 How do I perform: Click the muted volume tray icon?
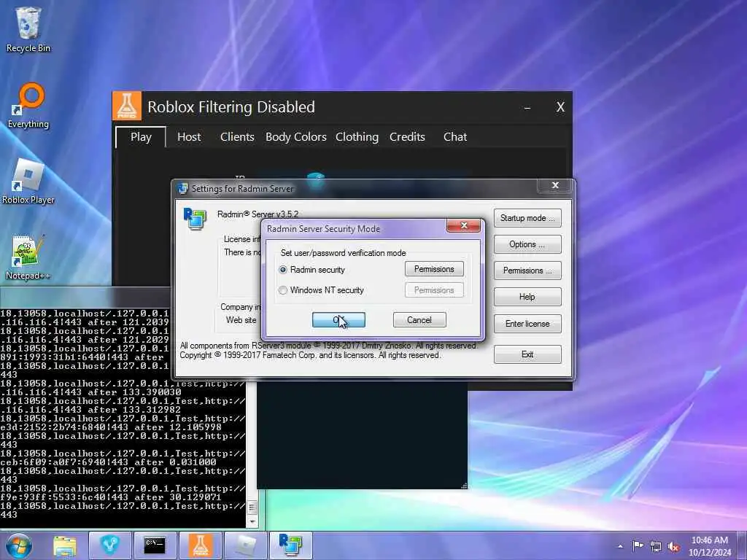[x=673, y=546]
